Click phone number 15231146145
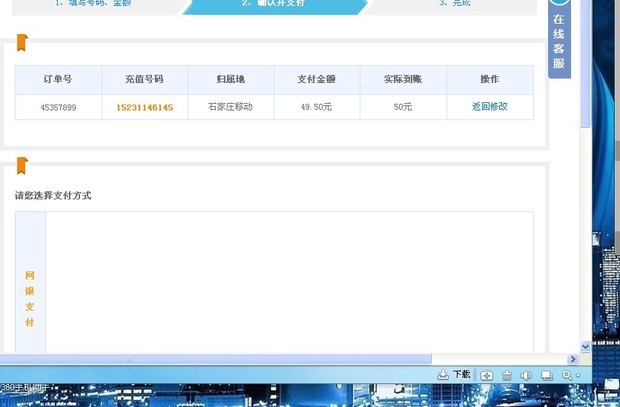The width and height of the screenshot is (620, 407). (144, 108)
